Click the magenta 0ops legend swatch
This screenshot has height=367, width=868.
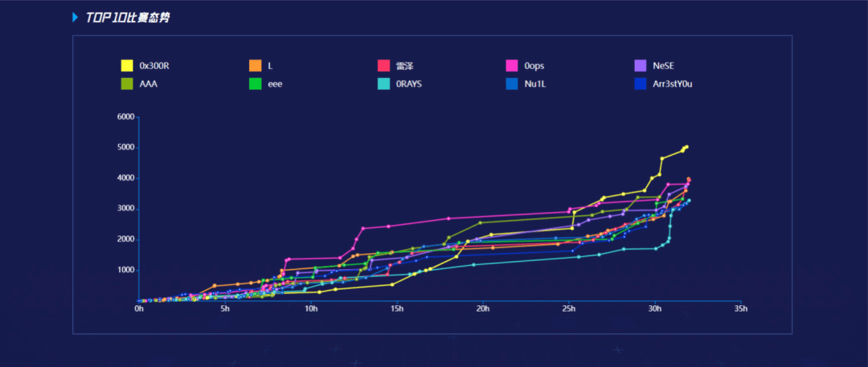tap(512, 66)
